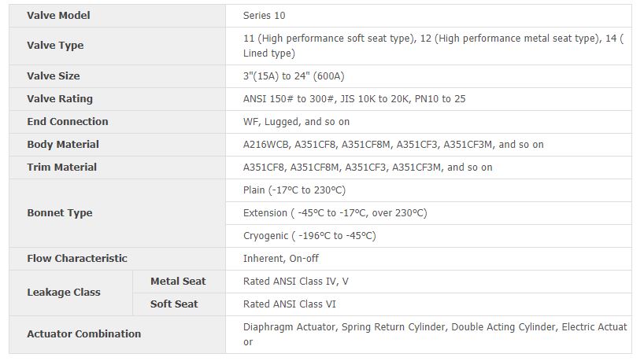Click the Body Material label
Image resolution: width=644 pixels, height=361 pixels.
[63, 145]
